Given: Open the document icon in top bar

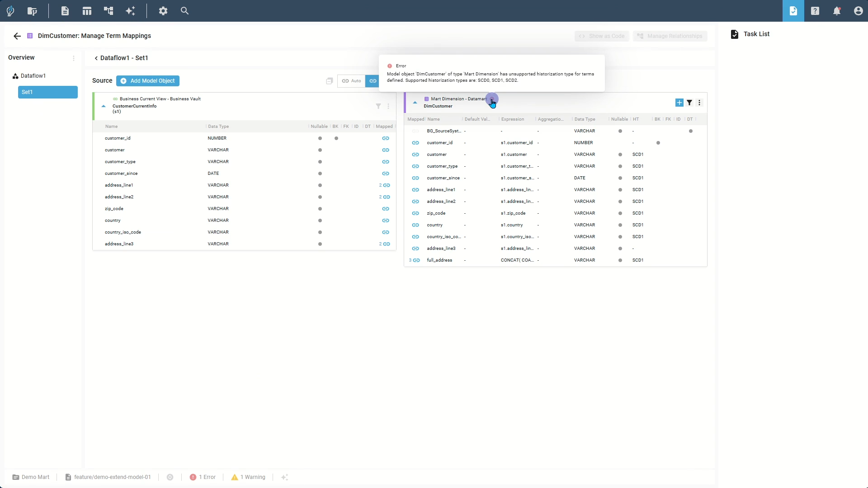Looking at the screenshot, I should tap(65, 11).
